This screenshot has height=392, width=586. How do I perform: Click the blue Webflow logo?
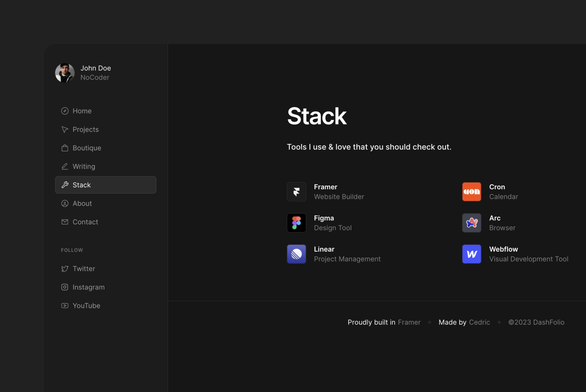coord(472,254)
